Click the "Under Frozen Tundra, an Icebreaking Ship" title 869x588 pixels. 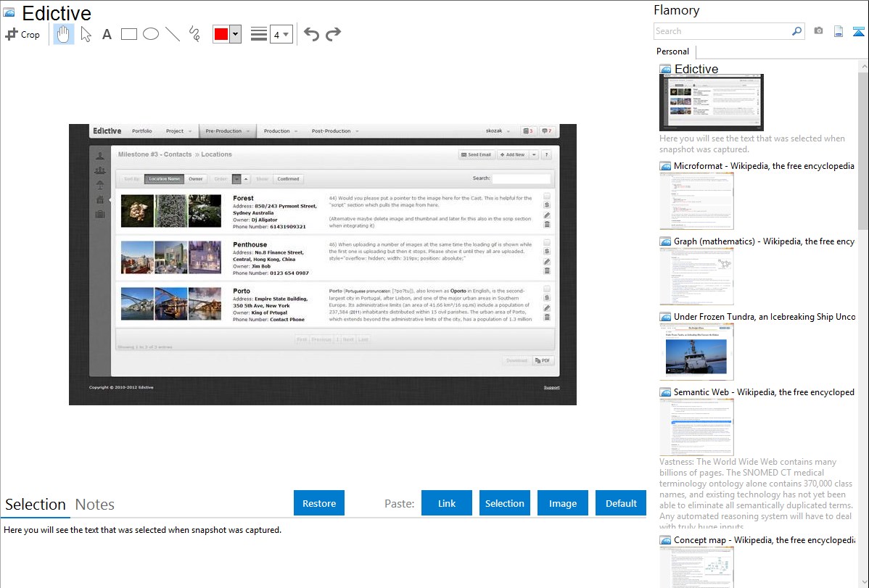765,316
